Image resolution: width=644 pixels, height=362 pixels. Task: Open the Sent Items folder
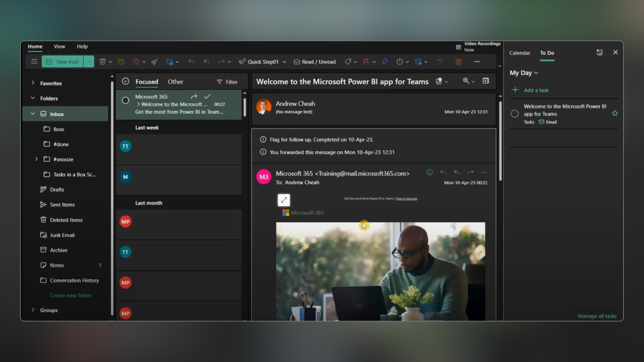click(x=62, y=204)
